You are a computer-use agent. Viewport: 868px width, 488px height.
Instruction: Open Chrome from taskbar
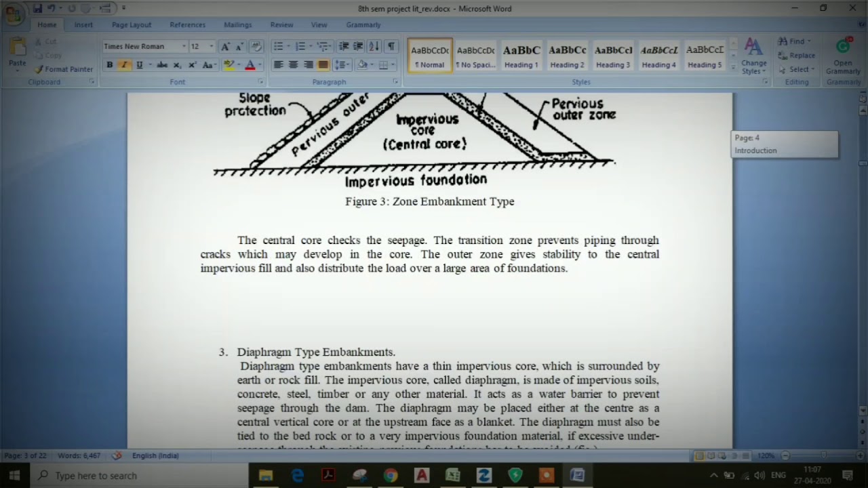390,475
